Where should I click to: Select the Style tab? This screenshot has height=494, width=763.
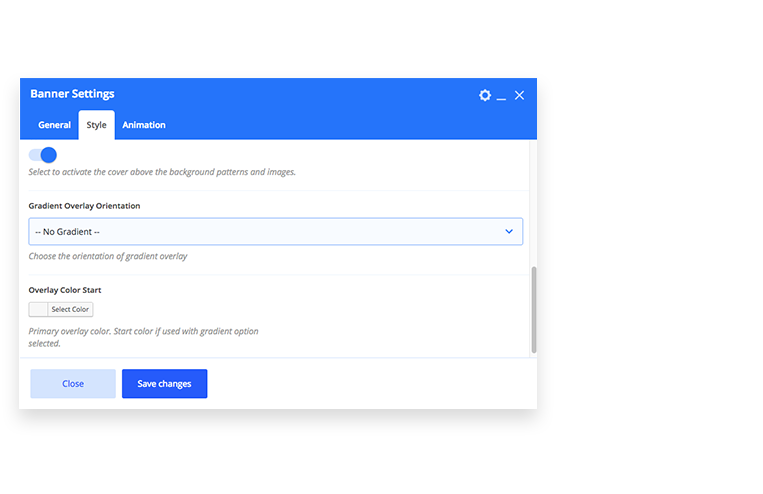96,125
